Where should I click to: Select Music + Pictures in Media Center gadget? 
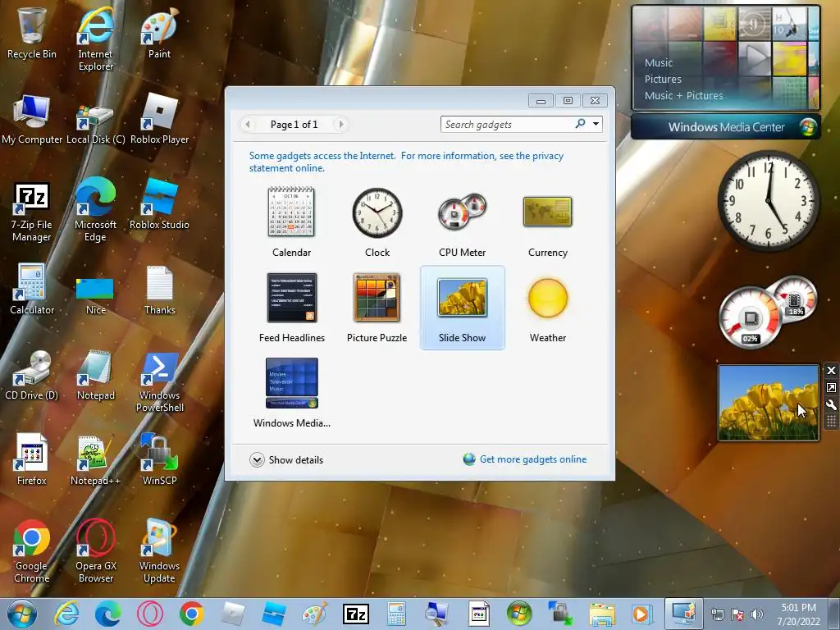(683, 96)
